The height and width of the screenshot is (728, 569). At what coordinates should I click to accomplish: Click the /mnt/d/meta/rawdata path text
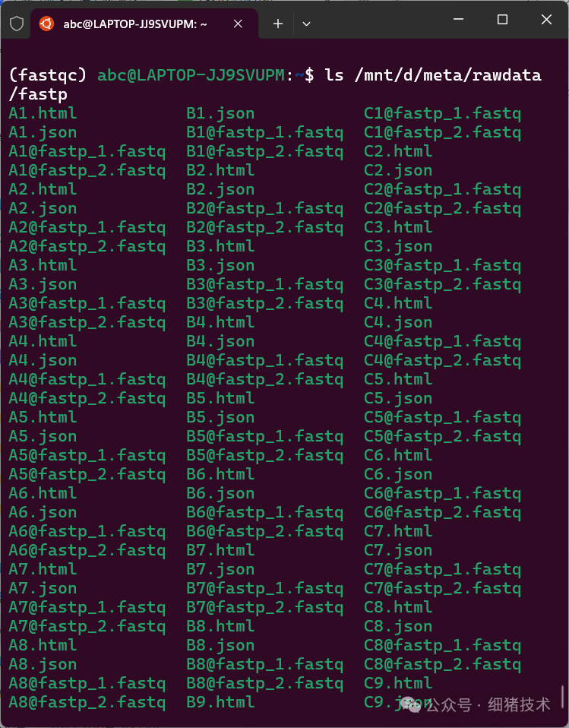click(x=449, y=74)
